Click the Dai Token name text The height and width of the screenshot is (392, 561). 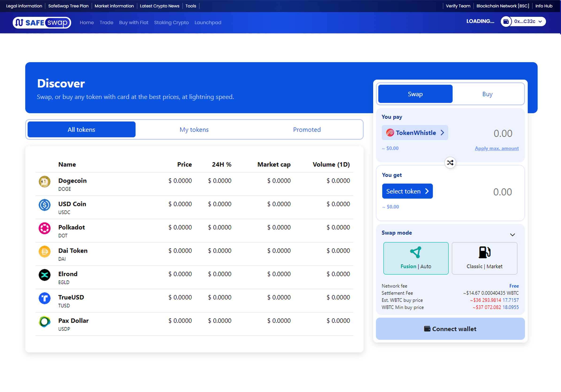pyautogui.click(x=73, y=251)
